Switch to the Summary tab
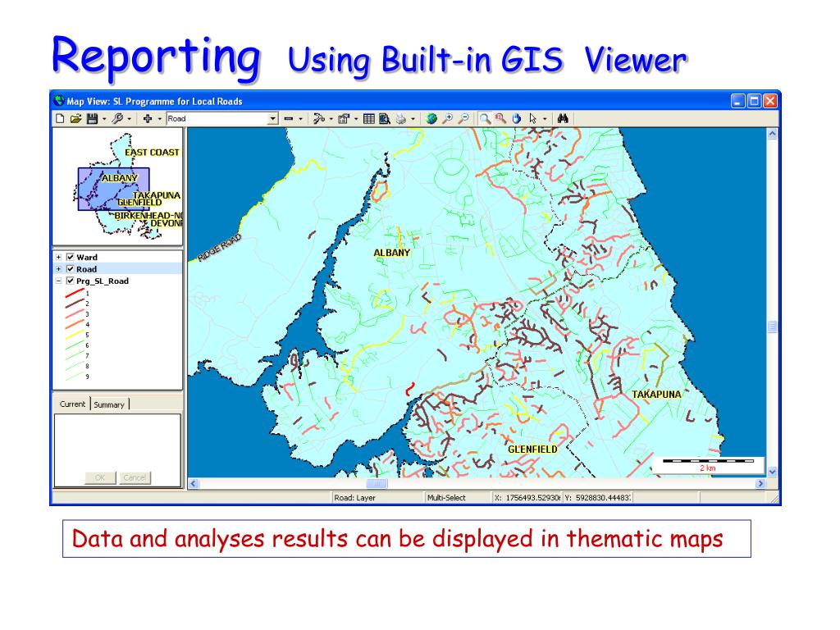Viewport: 840px width, 630px height. click(x=109, y=404)
